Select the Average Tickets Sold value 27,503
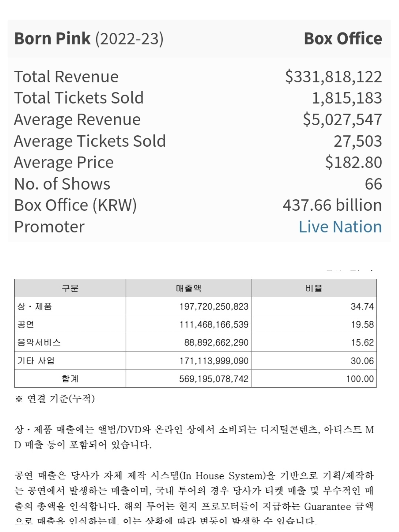The width and height of the screenshot is (399, 532). coord(358,141)
